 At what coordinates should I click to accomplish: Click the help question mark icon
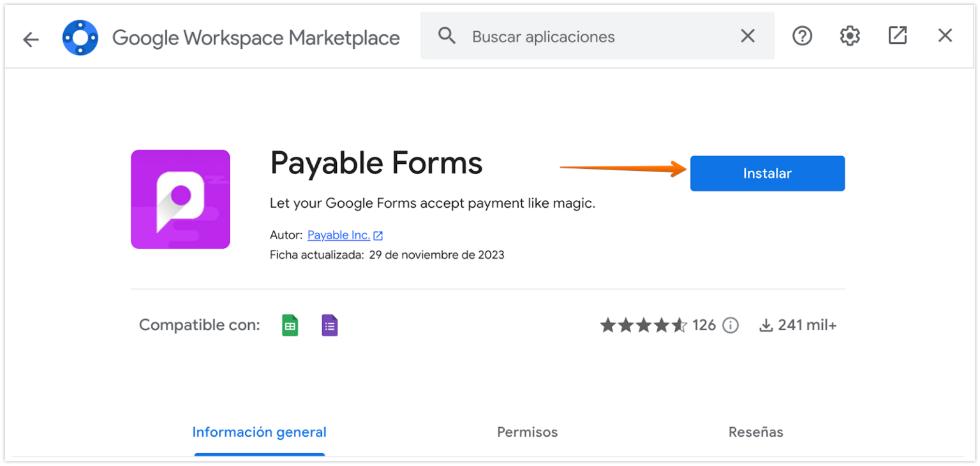[802, 36]
